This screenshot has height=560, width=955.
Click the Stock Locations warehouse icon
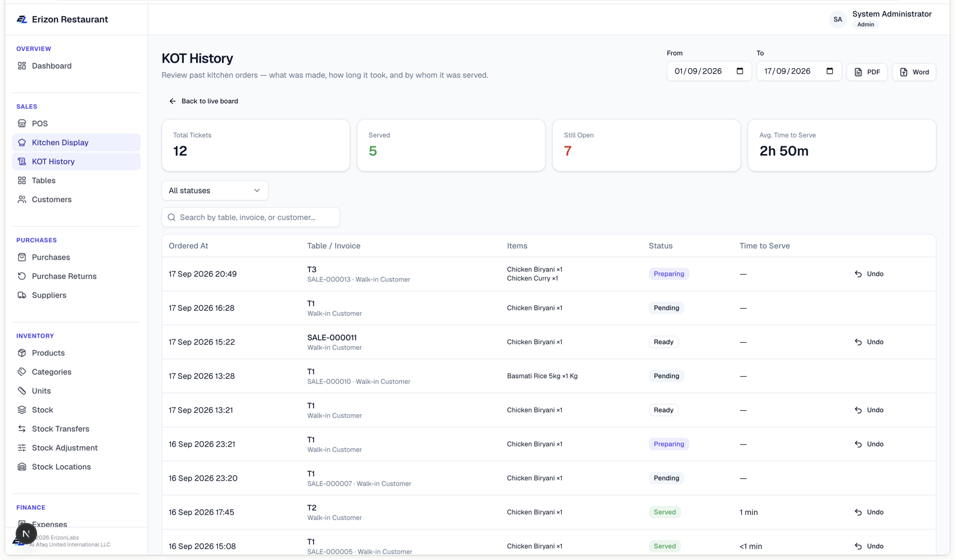(x=22, y=467)
